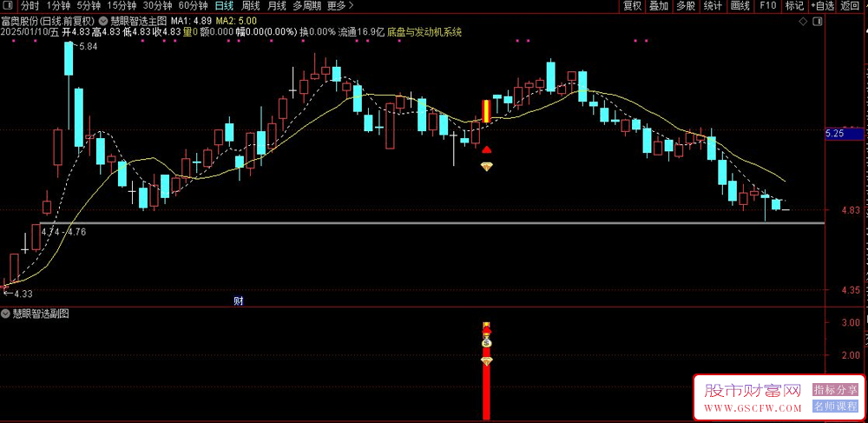
Task: Select the 周线 weekly tab
Action: click(x=251, y=6)
